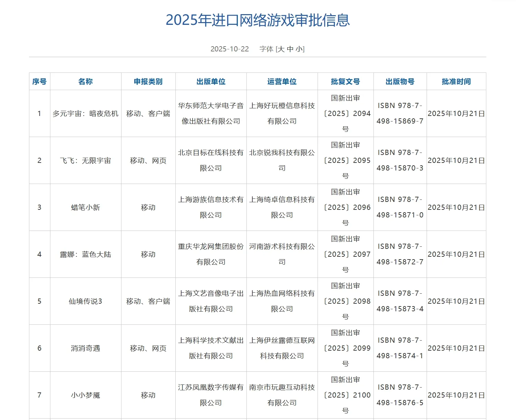Select game name 飞飞：无限宇宙
The width and height of the screenshot is (516, 420).
coord(86,160)
